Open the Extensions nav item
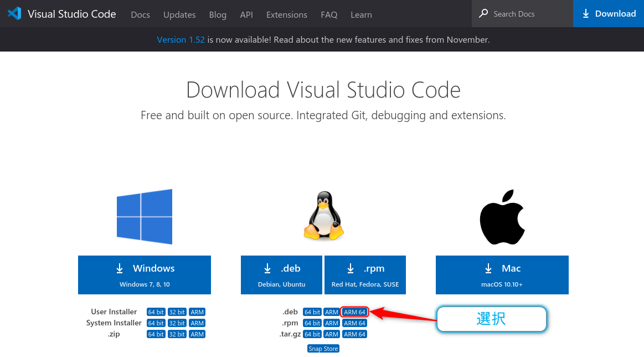 (287, 14)
